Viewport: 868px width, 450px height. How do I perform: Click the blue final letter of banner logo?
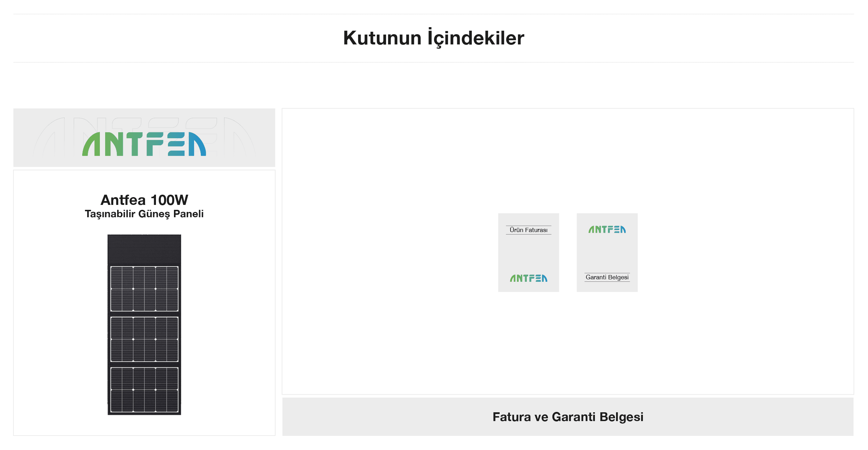tap(197, 144)
